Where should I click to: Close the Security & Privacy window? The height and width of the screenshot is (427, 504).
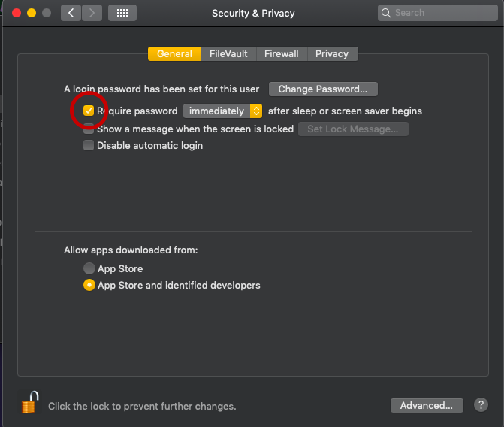[14, 13]
